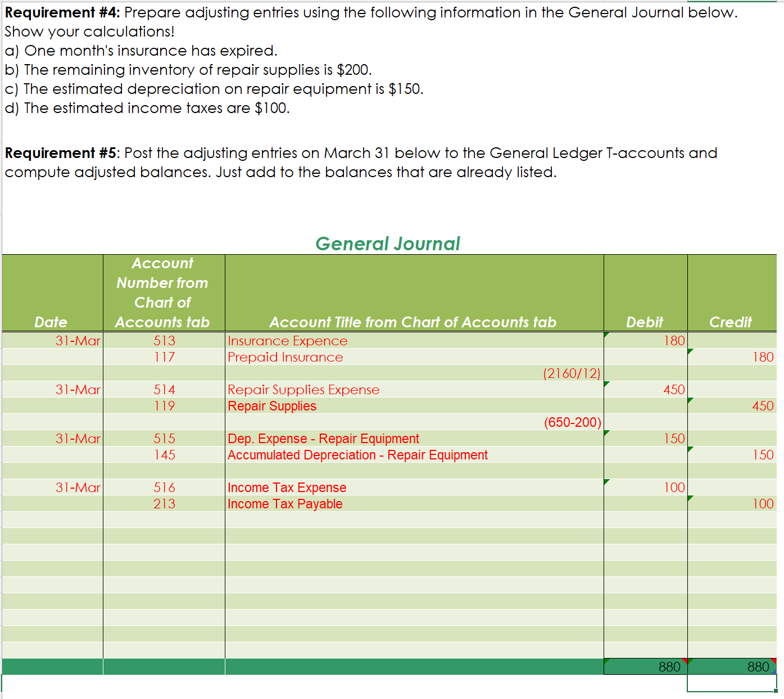Select the General Journal title text
Screen dimensions: 784x699
tap(388, 243)
